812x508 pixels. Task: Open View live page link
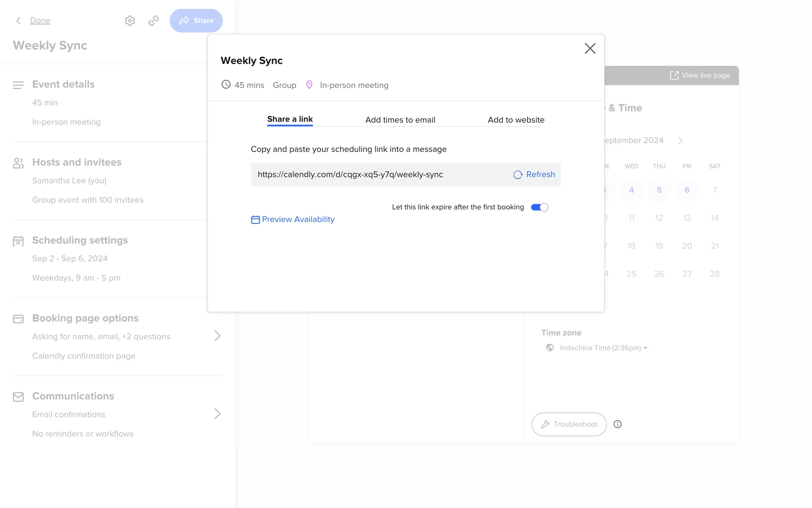pos(700,75)
